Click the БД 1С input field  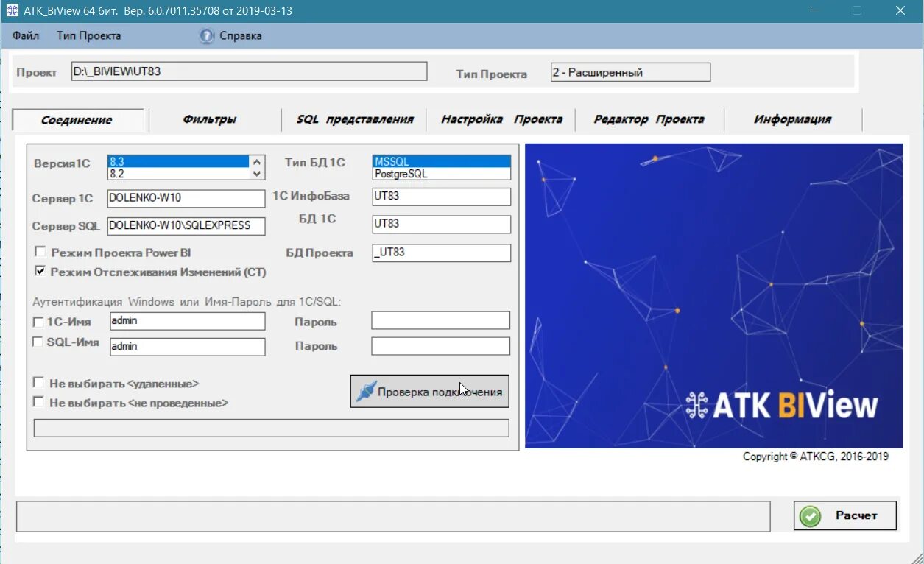(x=441, y=224)
